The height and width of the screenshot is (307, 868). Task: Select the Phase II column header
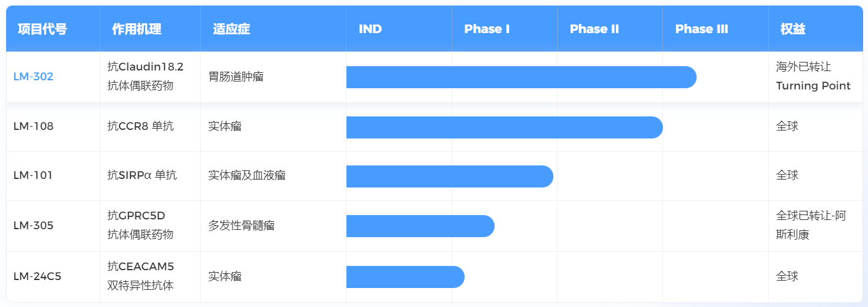(594, 29)
